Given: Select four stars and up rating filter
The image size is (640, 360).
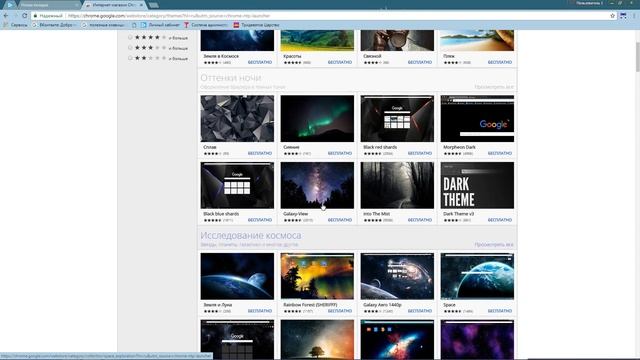Looking at the screenshot, I should [130, 38].
